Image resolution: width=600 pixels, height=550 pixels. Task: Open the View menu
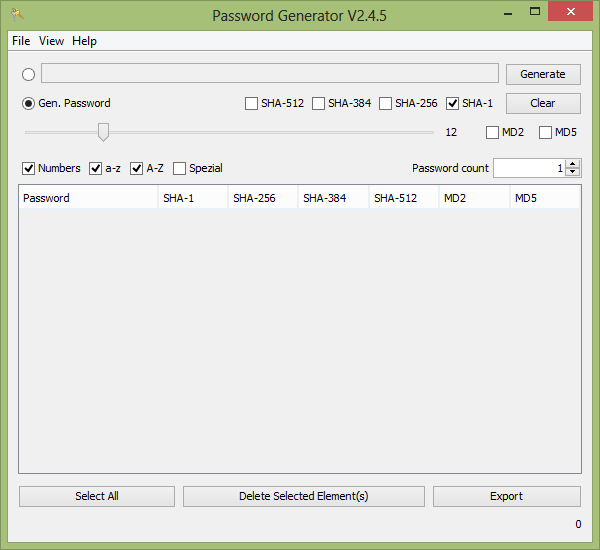[51, 41]
